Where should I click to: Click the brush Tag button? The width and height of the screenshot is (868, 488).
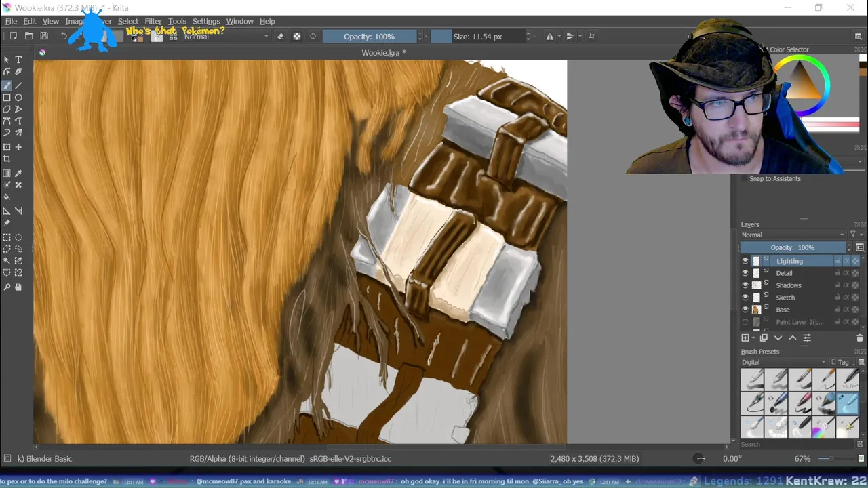pyautogui.click(x=844, y=362)
